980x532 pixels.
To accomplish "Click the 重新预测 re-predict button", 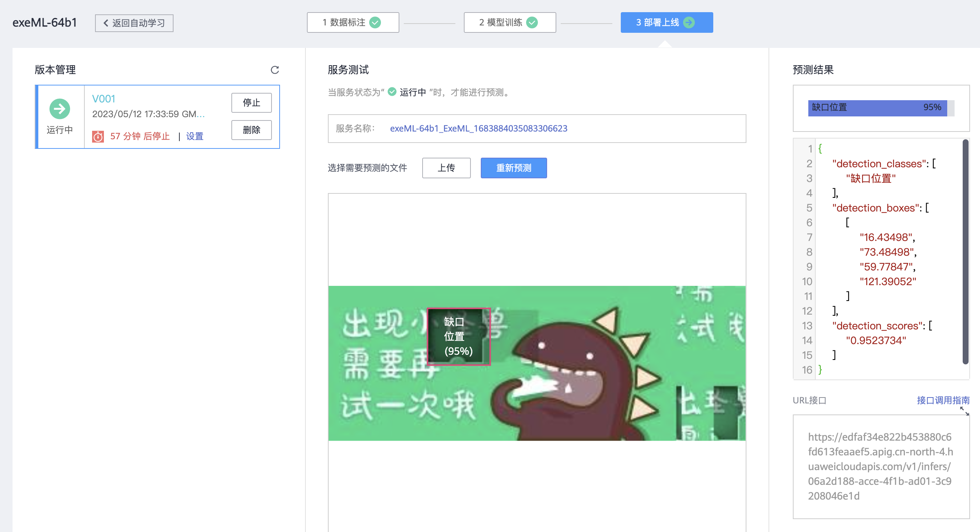I will pos(513,168).
